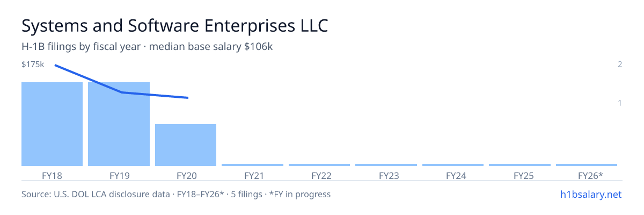Select the FY19 filings bar
Image resolution: width=644 pixels, height=215 pixels.
click(x=119, y=124)
